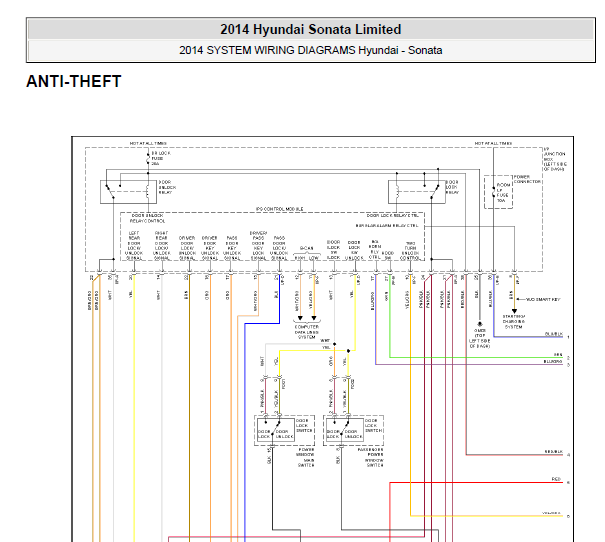This screenshot has width=605, height=542.
Task: Click the "BURGLAR ALARM RELAY CTRL" text
Action: pos(387,226)
